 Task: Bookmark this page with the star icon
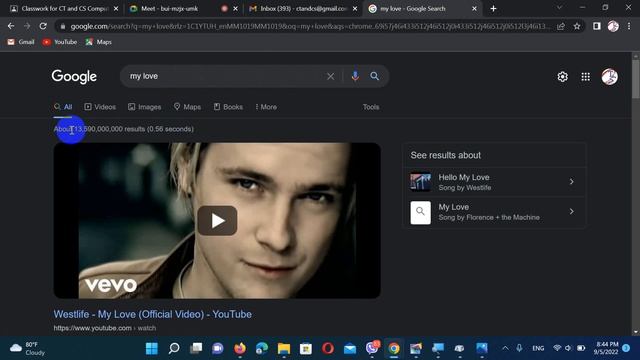[577, 26]
